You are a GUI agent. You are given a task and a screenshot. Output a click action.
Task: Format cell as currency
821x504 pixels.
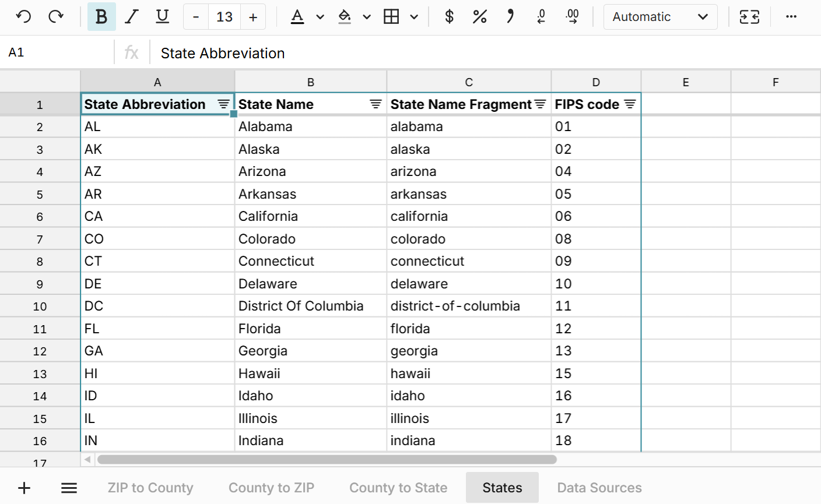tap(448, 16)
